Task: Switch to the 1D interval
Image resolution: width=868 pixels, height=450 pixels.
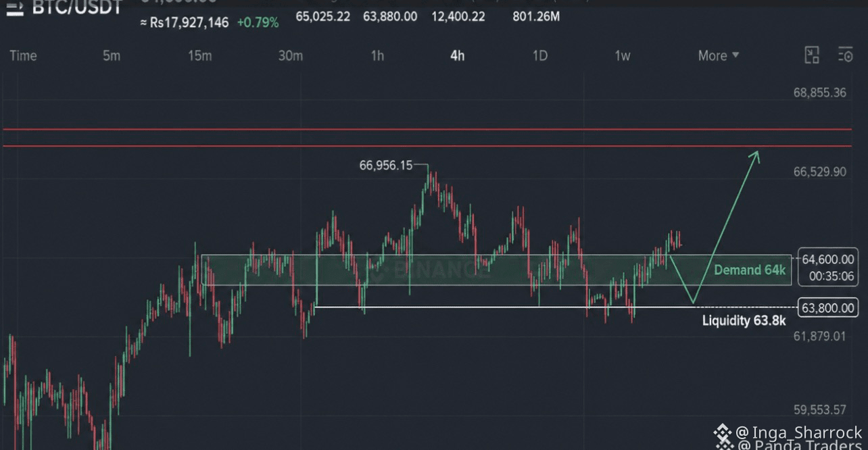Action: pos(539,55)
